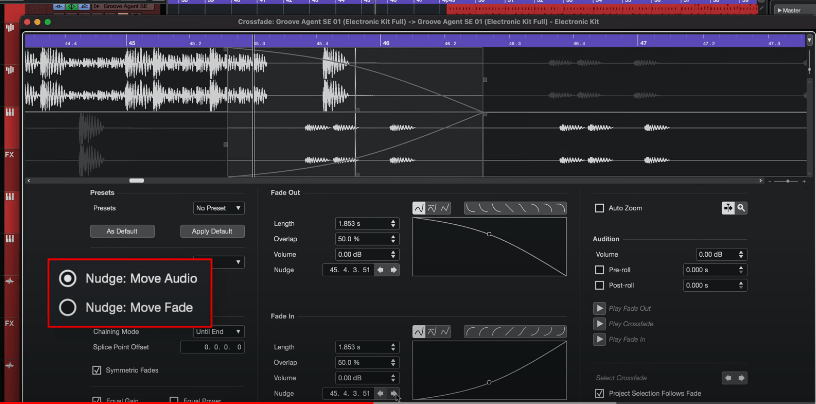Choose first concave curve shape for Fade Out
816x404 pixels.
point(471,208)
